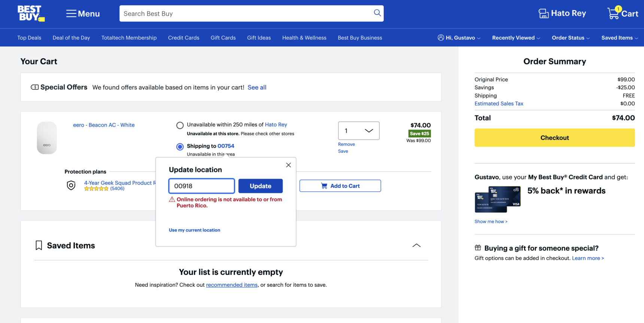Go to Totaltech Membership
This screenshot has width=644, height=323.
[129, 37]
